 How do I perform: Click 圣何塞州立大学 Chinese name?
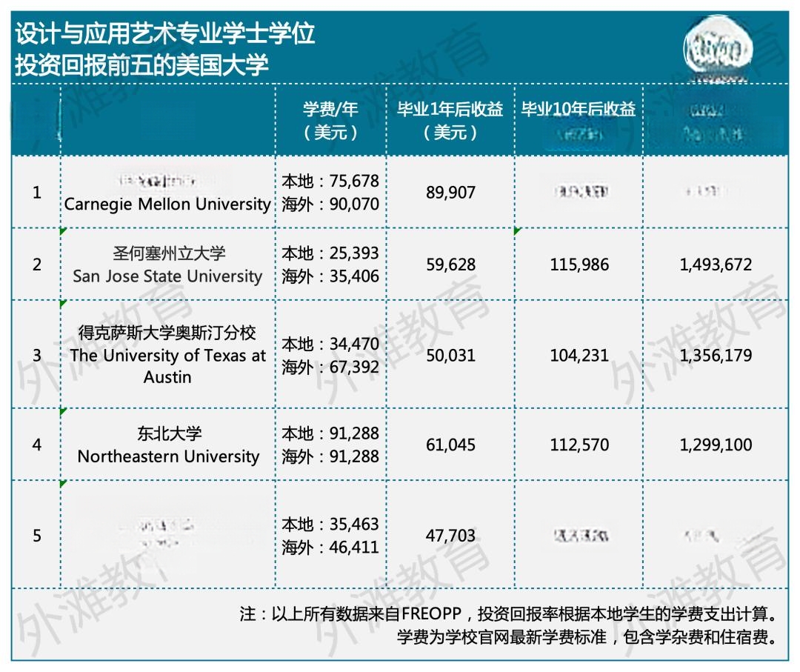click(169, 253)
